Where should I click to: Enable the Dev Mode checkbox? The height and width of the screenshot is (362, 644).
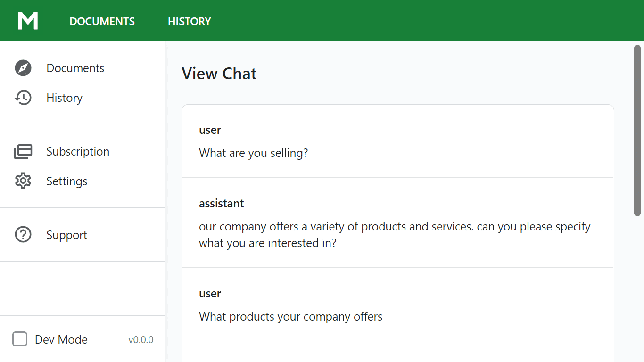20,339
